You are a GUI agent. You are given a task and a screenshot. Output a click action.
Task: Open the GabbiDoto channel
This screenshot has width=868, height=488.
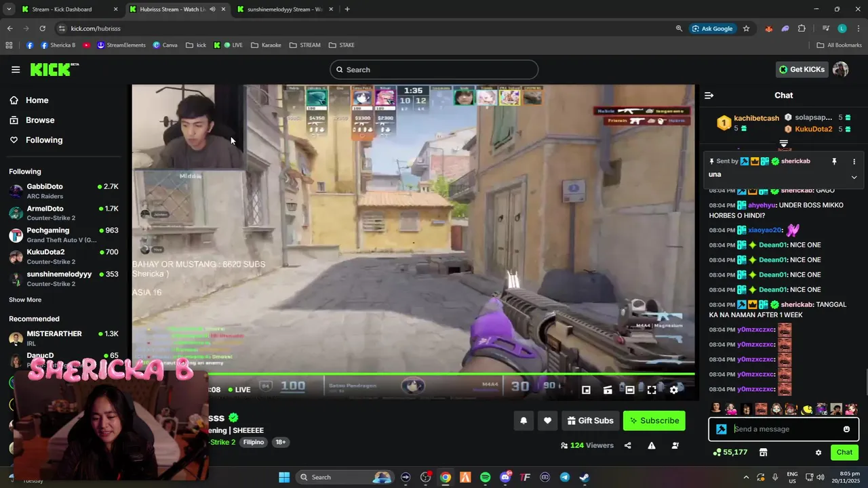point(64,191)
